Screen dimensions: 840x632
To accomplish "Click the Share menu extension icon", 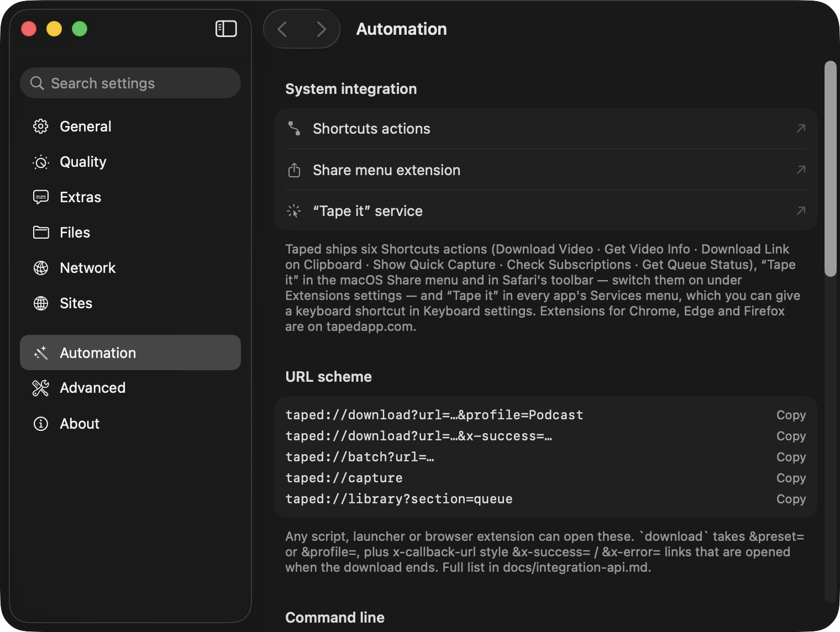I will [x=294, y=170].
